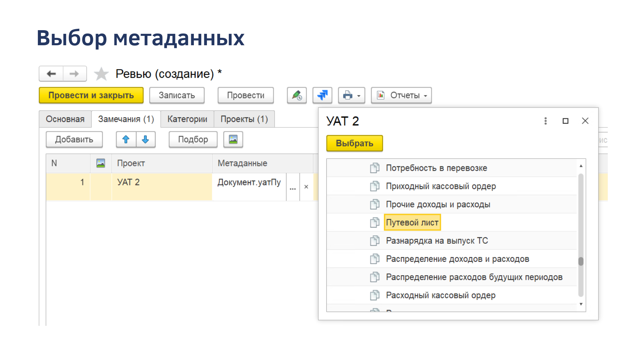Image resolution: width=644 pixels, height=362 pixels.
Task: Click the forward navigation arrow
Action: point(74,74)
